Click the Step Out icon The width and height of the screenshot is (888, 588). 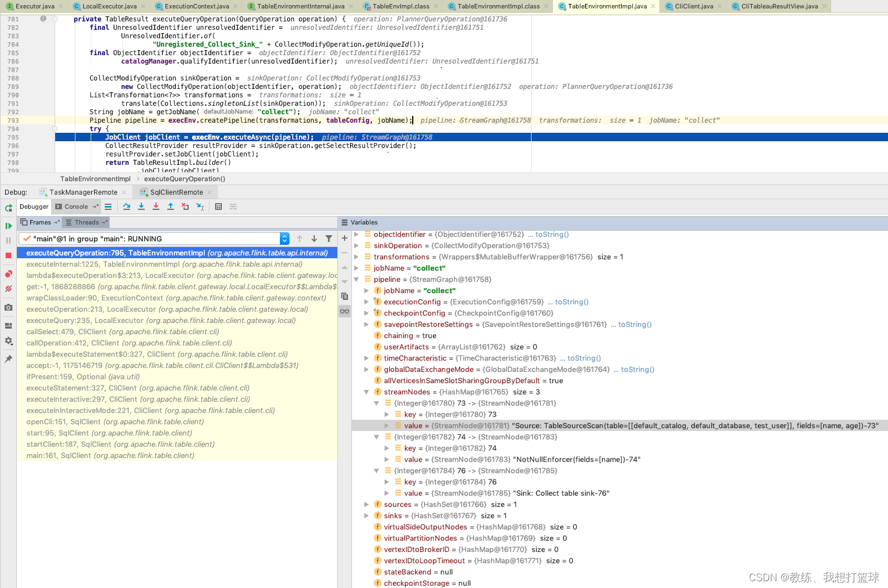[x=171, y=207]
